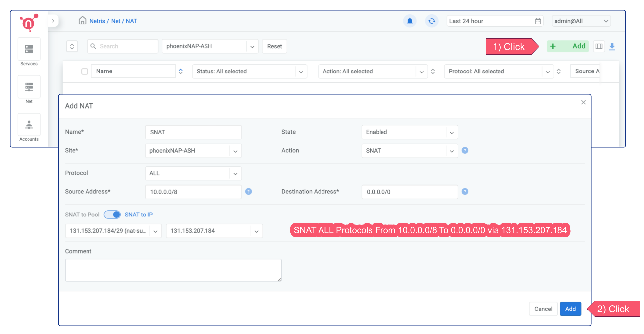Click into the Comment text area
The height and width of the screenshot is (334, 644).
pos(173,270)
